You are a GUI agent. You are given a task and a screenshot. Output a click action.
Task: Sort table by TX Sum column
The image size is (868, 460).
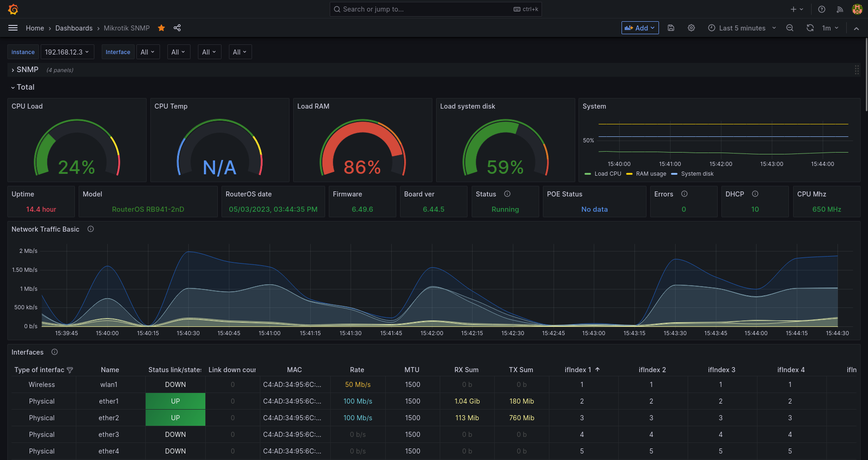(x=521, y=370)
